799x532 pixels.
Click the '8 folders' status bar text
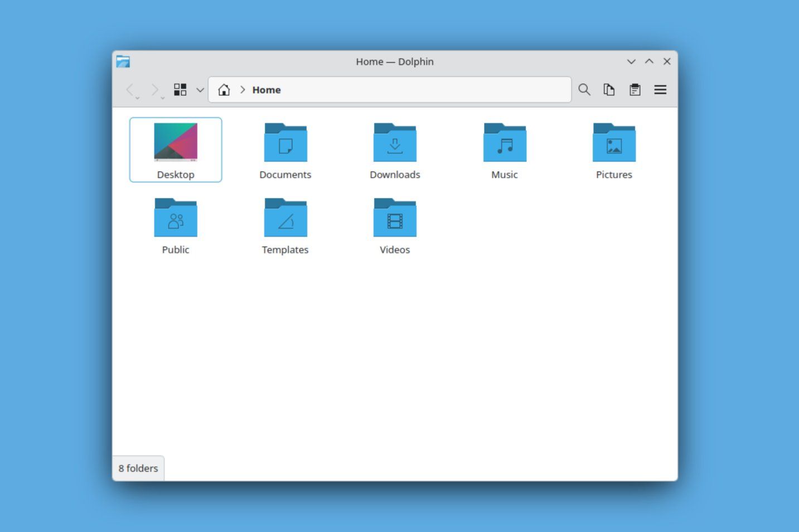(x=138, y=468)
